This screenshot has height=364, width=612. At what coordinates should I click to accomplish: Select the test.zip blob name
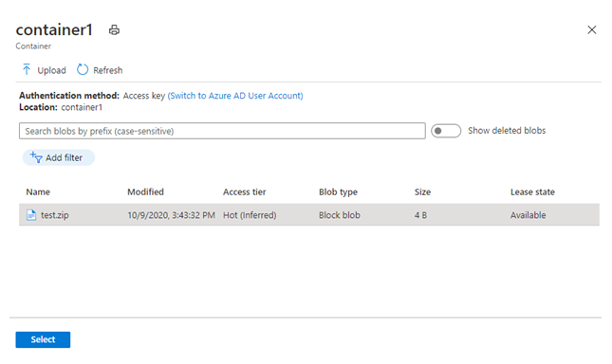point(55,215)
